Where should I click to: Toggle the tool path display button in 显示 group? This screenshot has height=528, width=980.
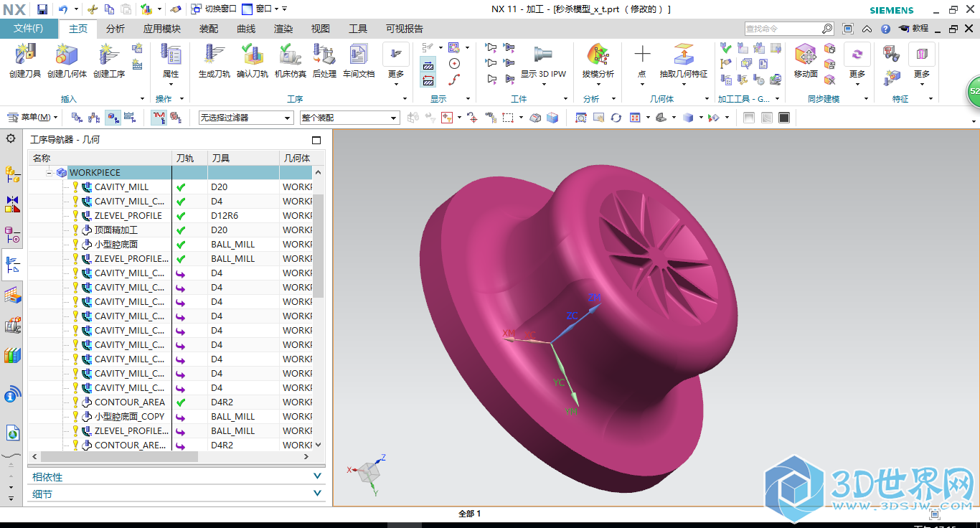pyautogui.click(x=428, y=65)
